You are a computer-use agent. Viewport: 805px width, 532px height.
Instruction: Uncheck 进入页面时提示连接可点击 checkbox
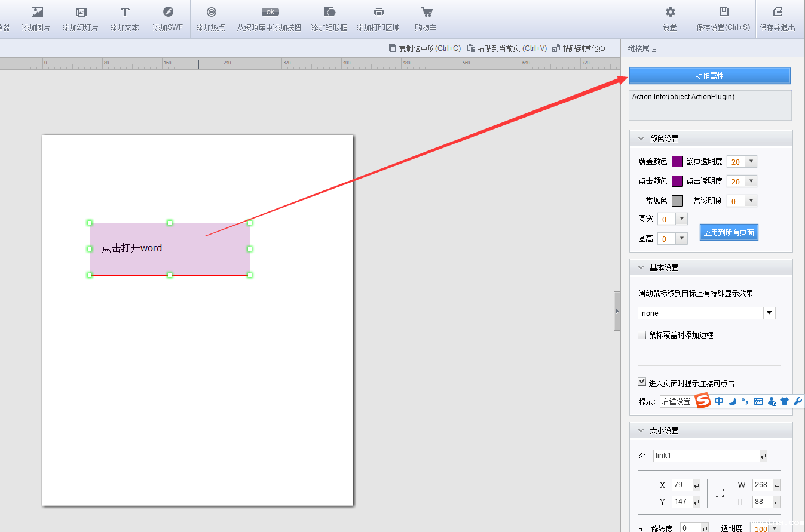pos(642,382)
